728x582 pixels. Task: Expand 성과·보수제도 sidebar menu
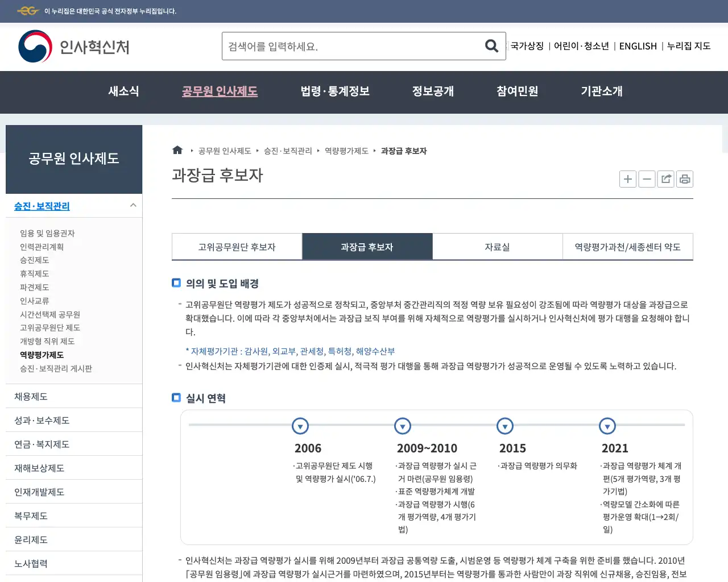pos(74,420)
